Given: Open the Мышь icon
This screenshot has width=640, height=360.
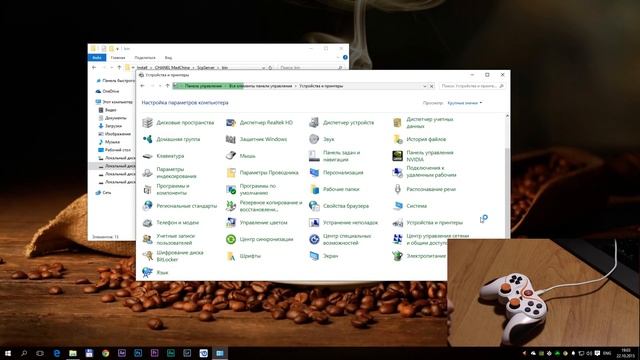Looking at the screenshot, I should [231, 156].
